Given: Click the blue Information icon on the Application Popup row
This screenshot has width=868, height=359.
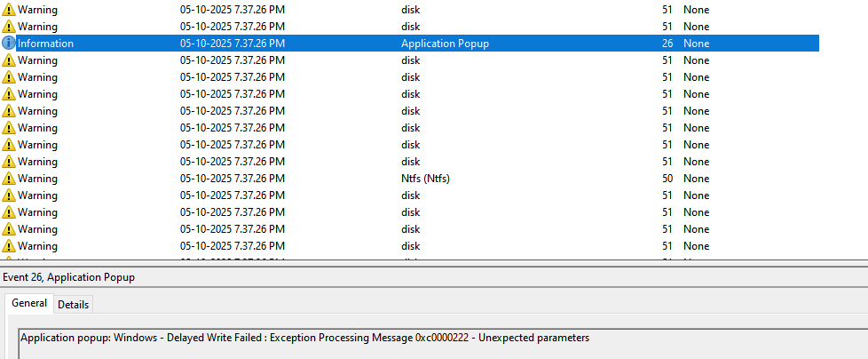Looking at the screenshot, I should pyautogui.click(x=9, y=44).
